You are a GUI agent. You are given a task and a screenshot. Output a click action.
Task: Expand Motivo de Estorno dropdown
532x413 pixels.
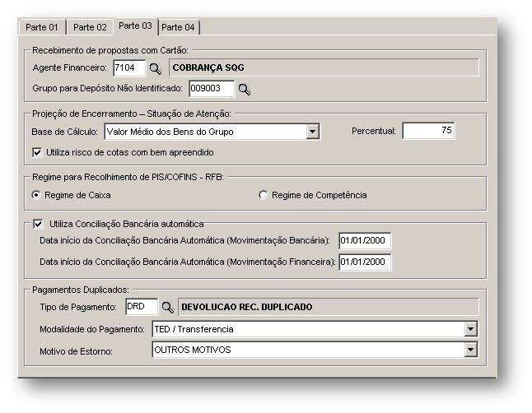tap(470, 350)
